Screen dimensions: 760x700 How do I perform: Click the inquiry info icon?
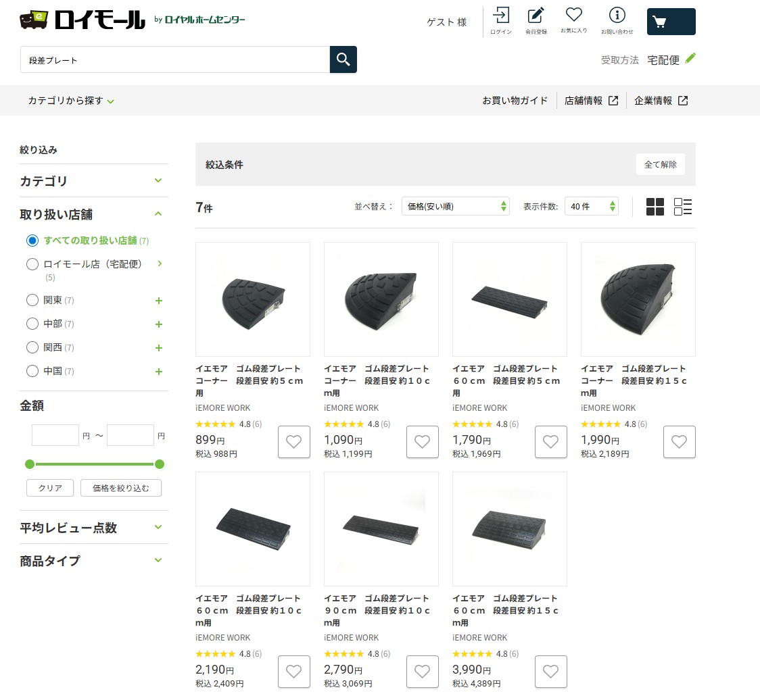617,20
